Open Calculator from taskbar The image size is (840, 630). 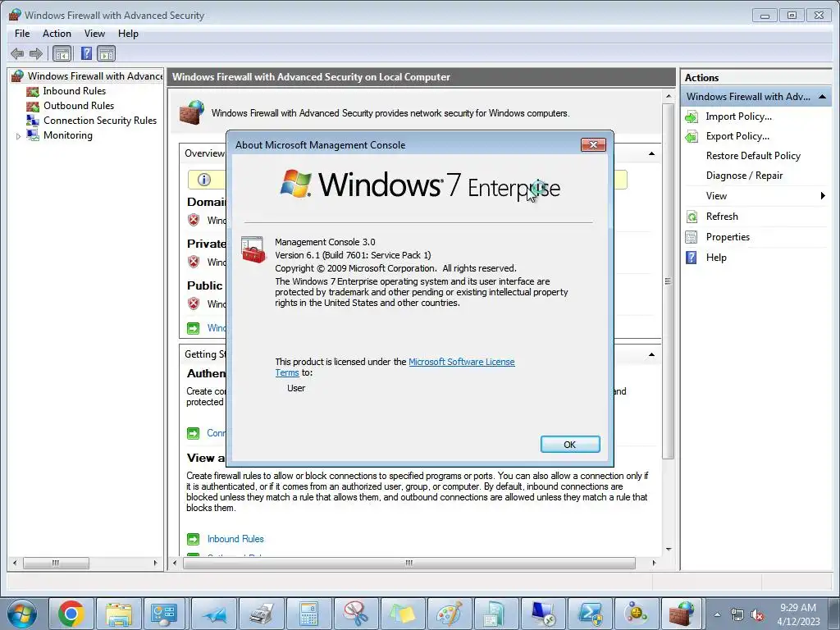point(308,614)
